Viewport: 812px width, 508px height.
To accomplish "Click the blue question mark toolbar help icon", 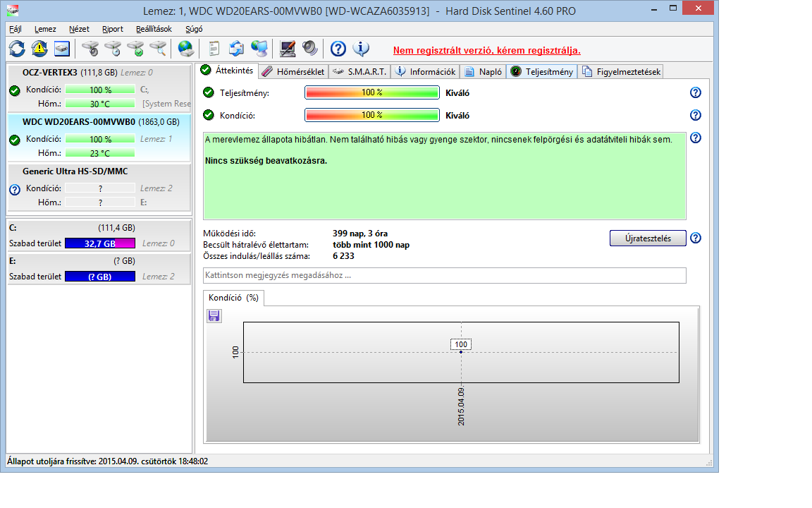I will (338, 49).
